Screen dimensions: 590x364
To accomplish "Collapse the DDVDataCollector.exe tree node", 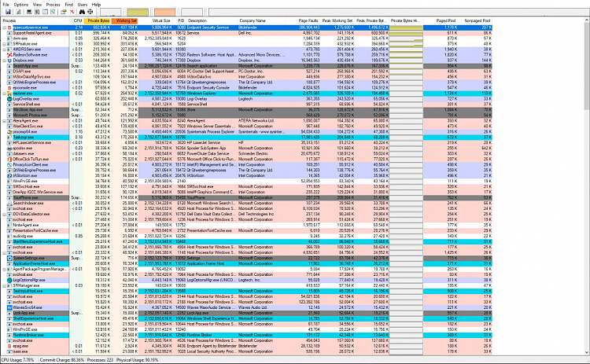I will click(5, 215).
